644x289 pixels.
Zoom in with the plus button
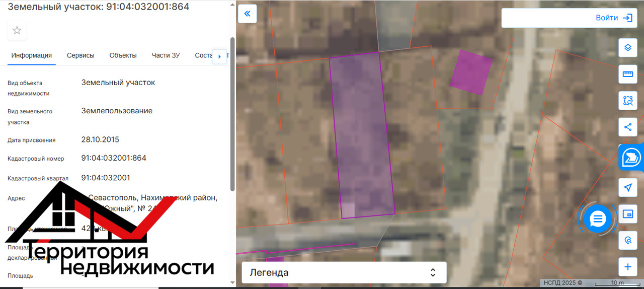627,267
